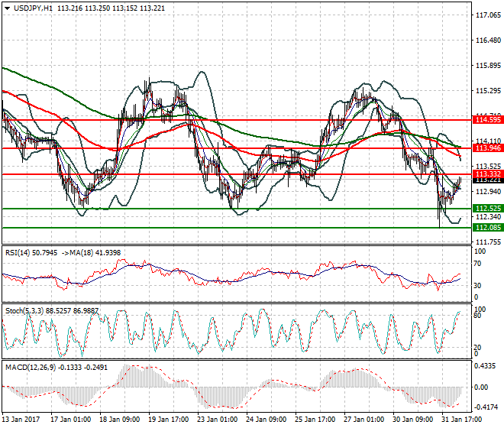Select the 113.332 red level price label

pyautogui.click(x=488, y=173)
